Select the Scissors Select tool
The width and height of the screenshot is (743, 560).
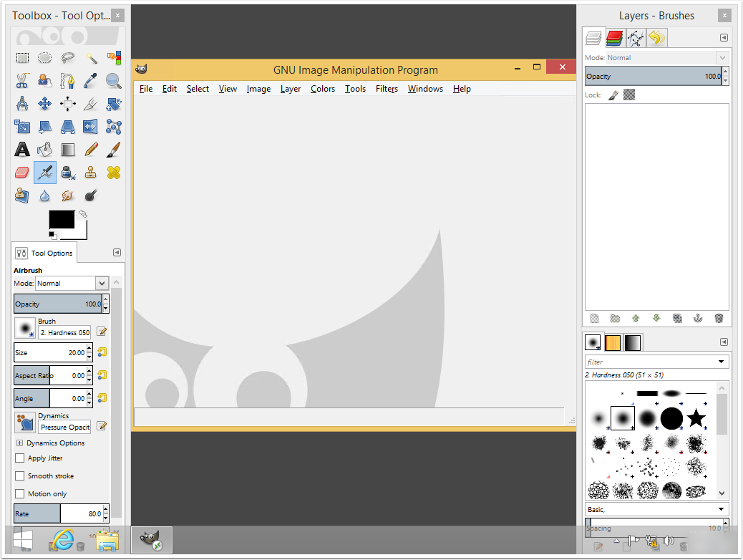22,81
